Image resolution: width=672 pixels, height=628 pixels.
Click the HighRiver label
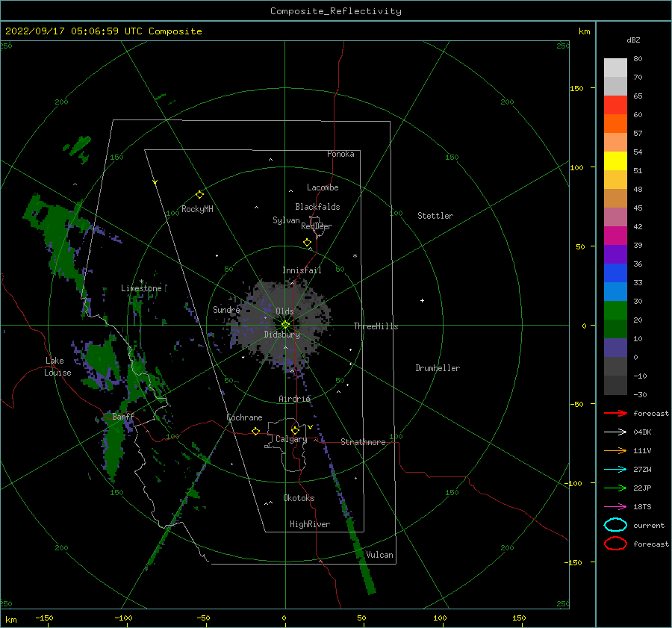click(310, 524)
